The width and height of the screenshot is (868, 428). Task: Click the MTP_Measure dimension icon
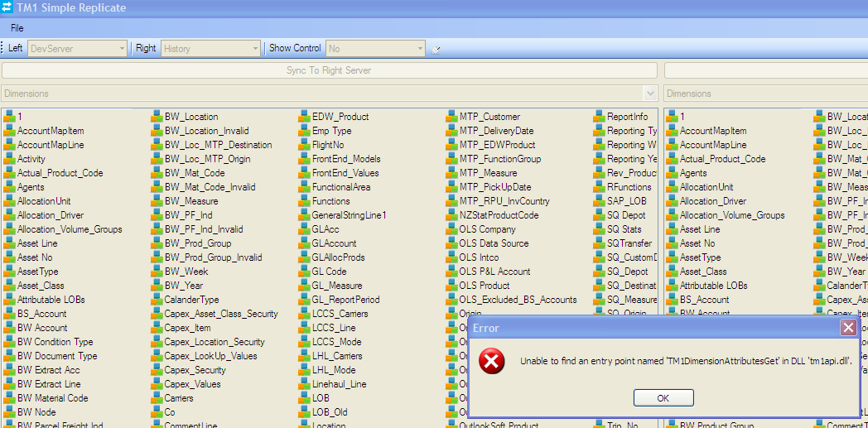click(451, 172)
